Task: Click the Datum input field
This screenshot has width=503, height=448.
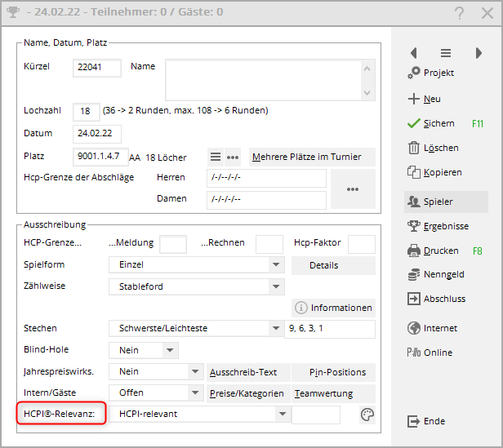Action: click(x=97, y=132)
